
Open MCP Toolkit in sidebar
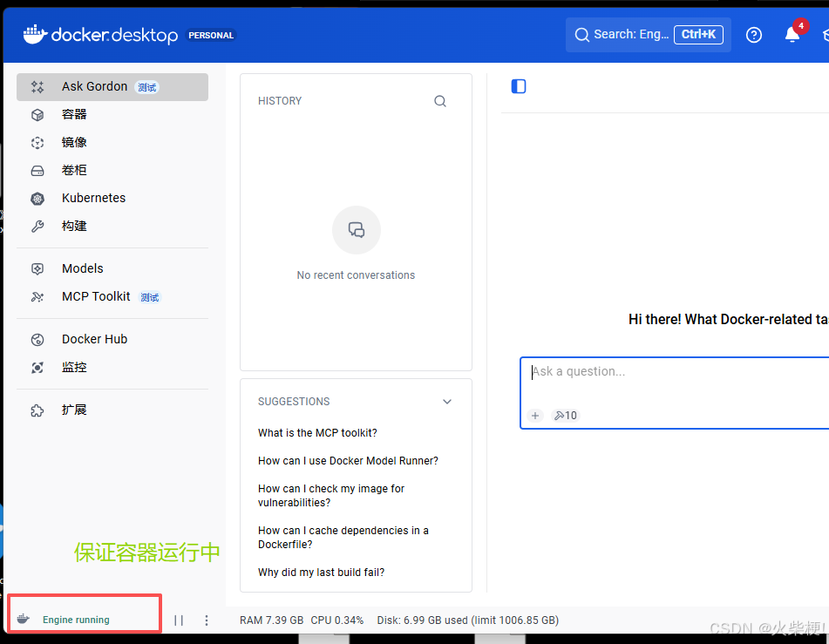coord(112,296)
